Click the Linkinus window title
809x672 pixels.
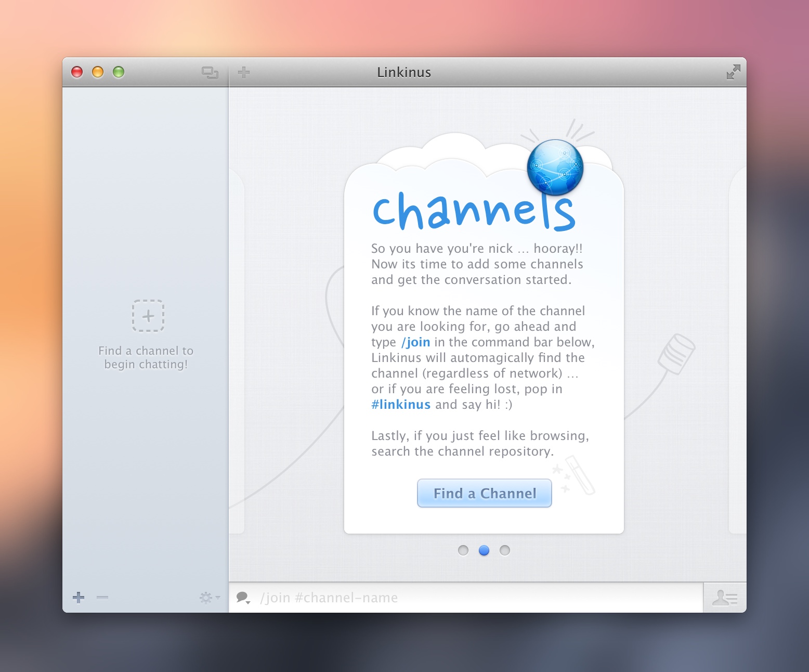click(x=404, y=72)
